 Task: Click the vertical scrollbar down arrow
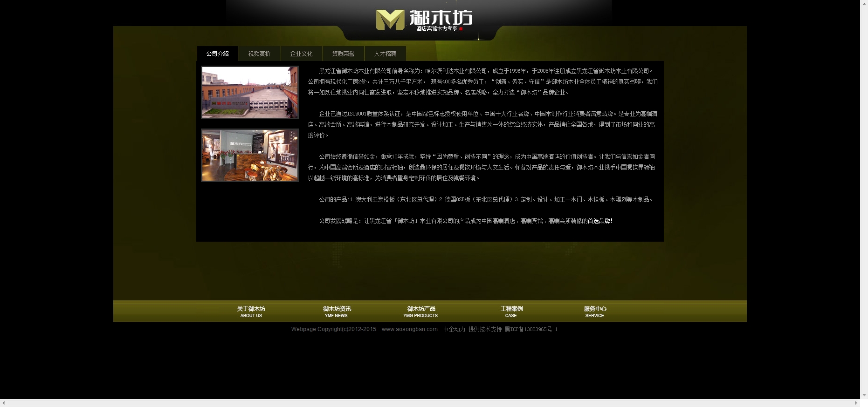(864, 395)
